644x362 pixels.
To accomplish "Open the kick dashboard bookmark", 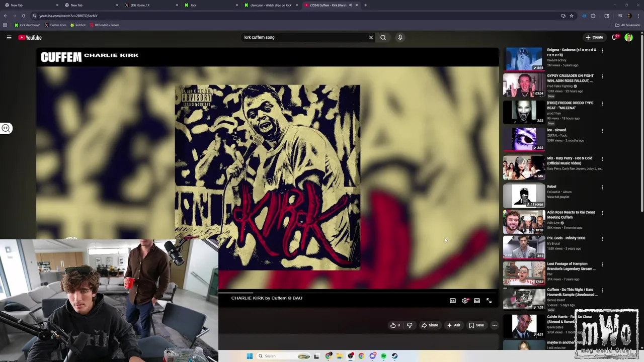I will (27, 25).
